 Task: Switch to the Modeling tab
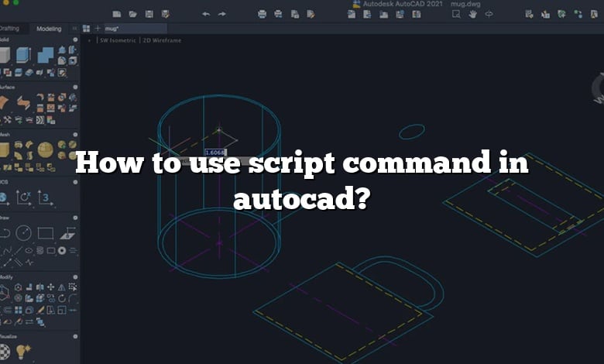coord(49,29)
